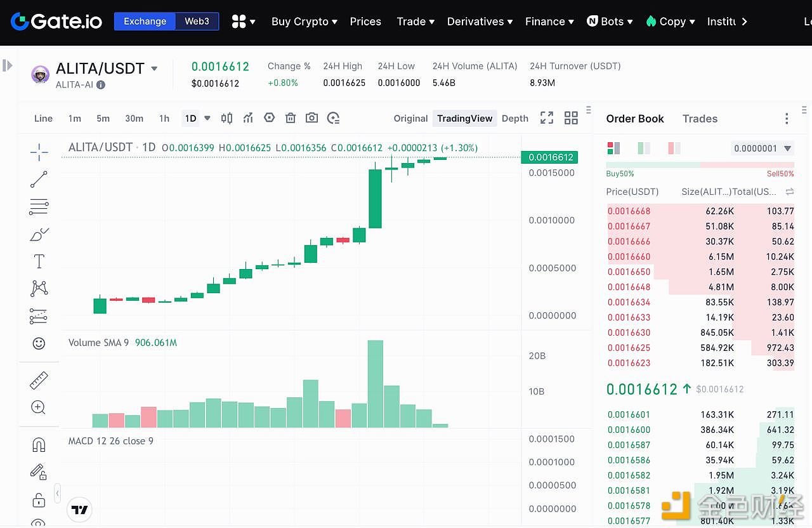Screen dimensions: 812x528
Task: Open the Trade dropdown menu
Action: pyautogui.click(x=416, y=22)
